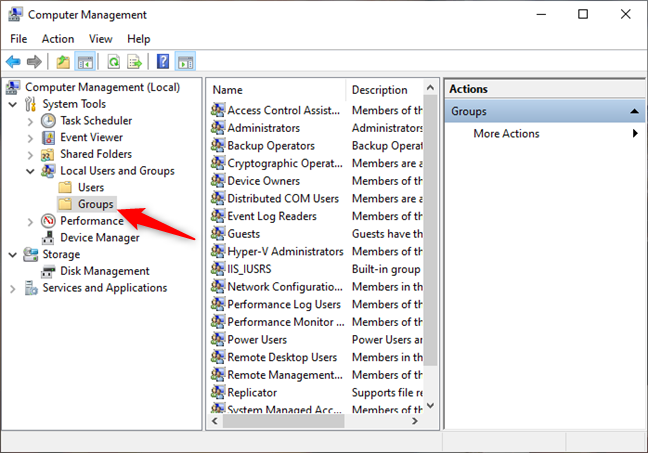
Task: Click the Device Manager icon
Action: (x=48, y=238)
